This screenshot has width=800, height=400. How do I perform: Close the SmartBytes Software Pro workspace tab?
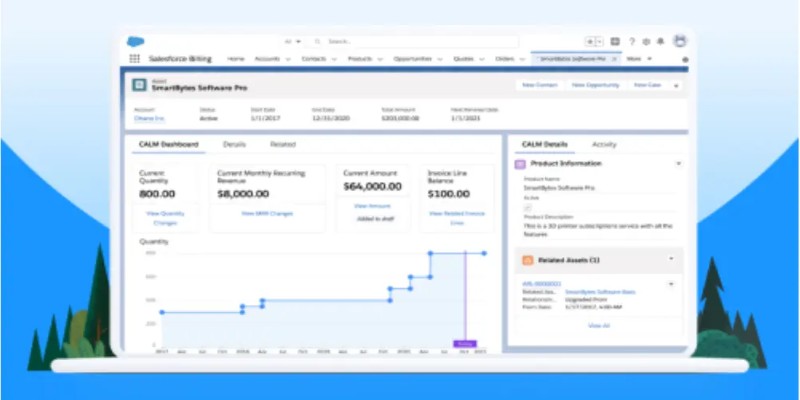click(x=614, y=59)
